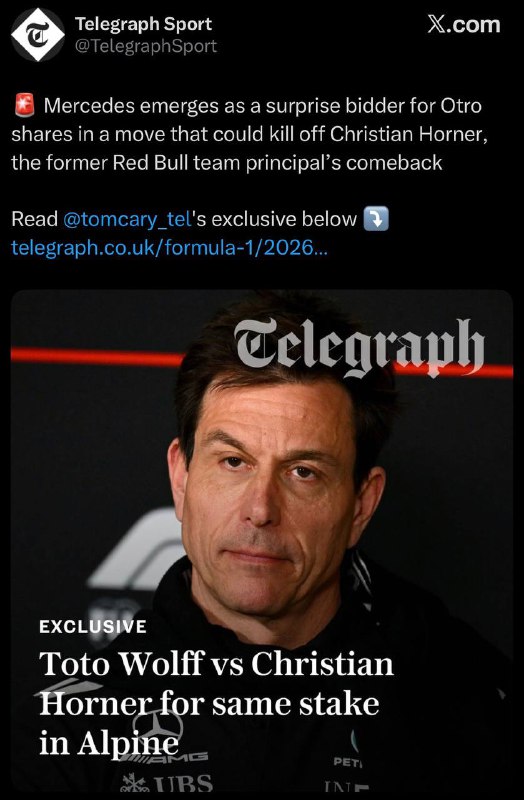Click the UBS sponsor logo
The height and width of the screenshot is (800, 524).
(x=168, y=782)
